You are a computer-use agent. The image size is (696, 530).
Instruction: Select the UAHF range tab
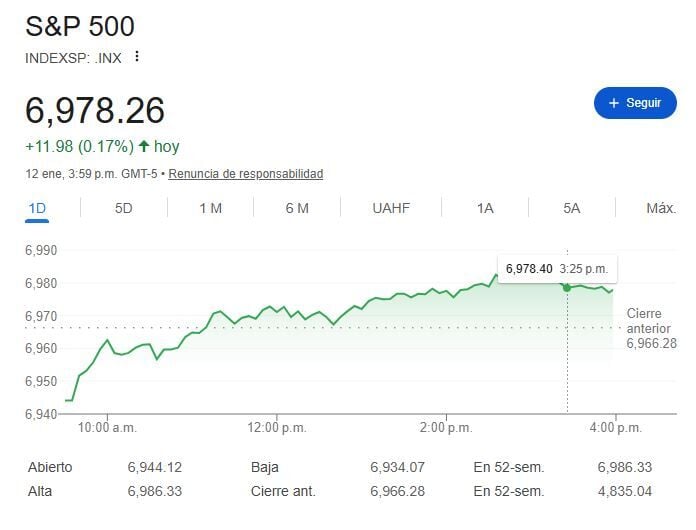[x=391, y=208]
